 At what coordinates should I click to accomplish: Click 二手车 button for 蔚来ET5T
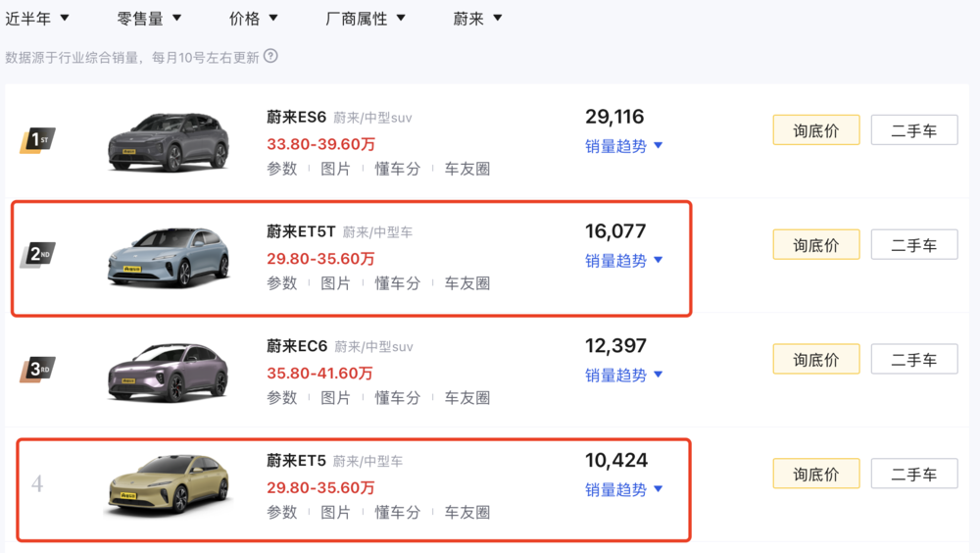pos(914,244)
